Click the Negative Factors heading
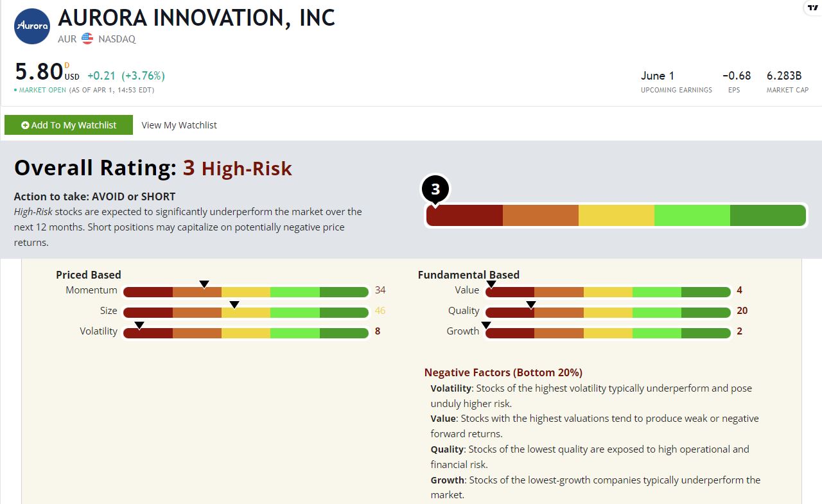 click(x=503, y=372)
